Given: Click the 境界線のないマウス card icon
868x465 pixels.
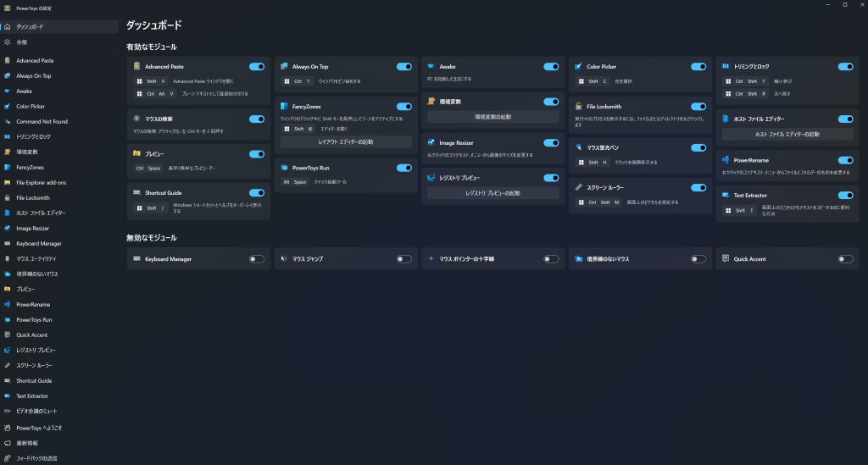Looking at the screenshot, I should [x=578, y=258].
